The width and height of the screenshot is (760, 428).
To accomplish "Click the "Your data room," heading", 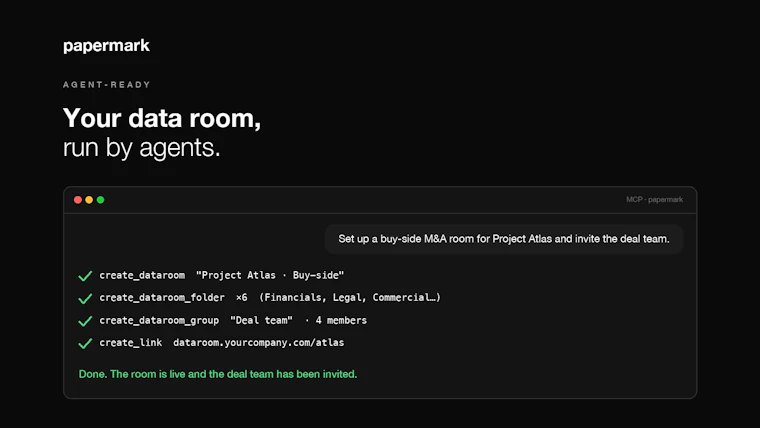I will [x=162, y=118].
